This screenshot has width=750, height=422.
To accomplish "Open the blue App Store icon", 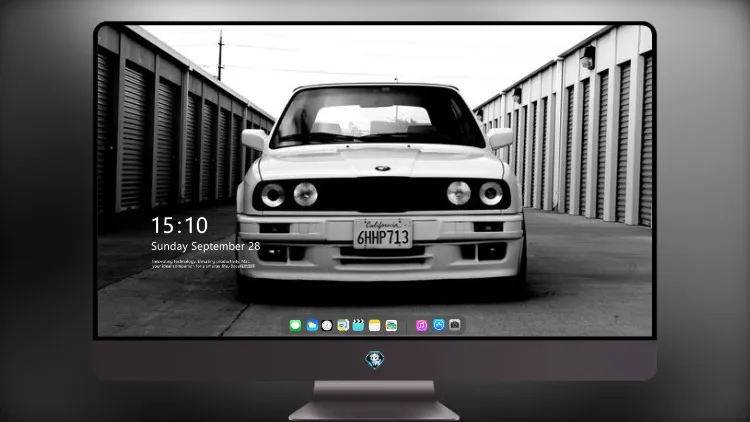I will (x=439, y=325).
